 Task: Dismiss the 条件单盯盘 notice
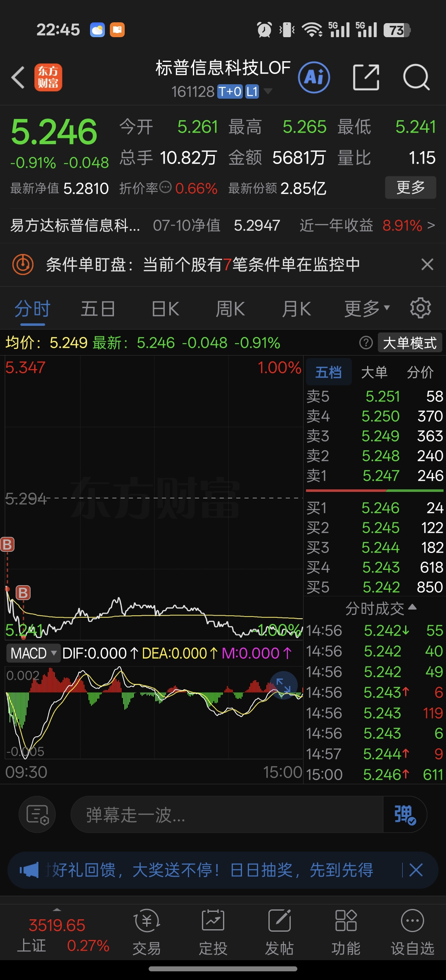click(x=427, y=264)
